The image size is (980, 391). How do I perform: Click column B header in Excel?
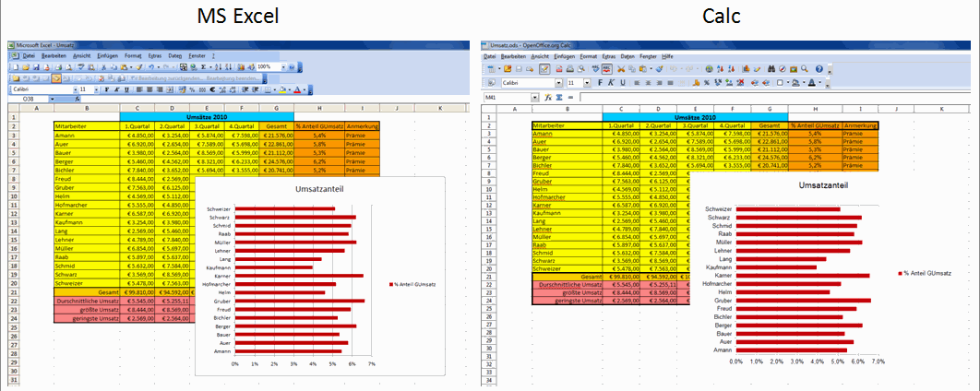(77, 109)
